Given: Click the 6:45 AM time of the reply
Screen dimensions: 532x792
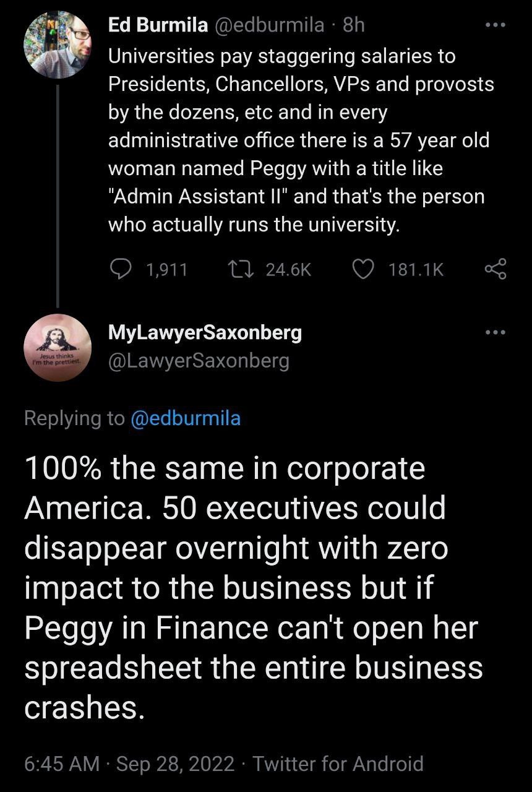Looking at the screenshot, I should [x=62, y=763].
